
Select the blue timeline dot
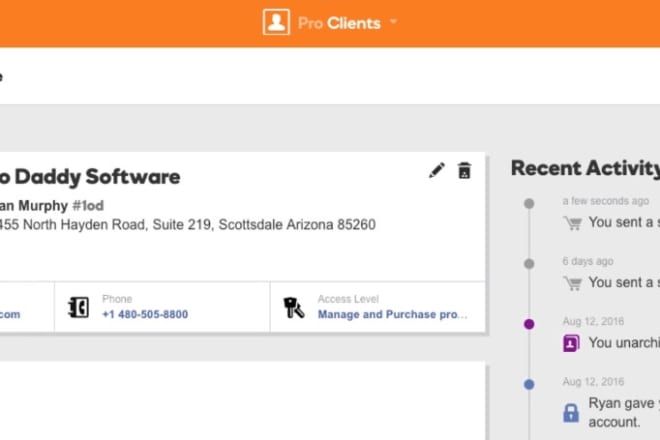[529, 384]
